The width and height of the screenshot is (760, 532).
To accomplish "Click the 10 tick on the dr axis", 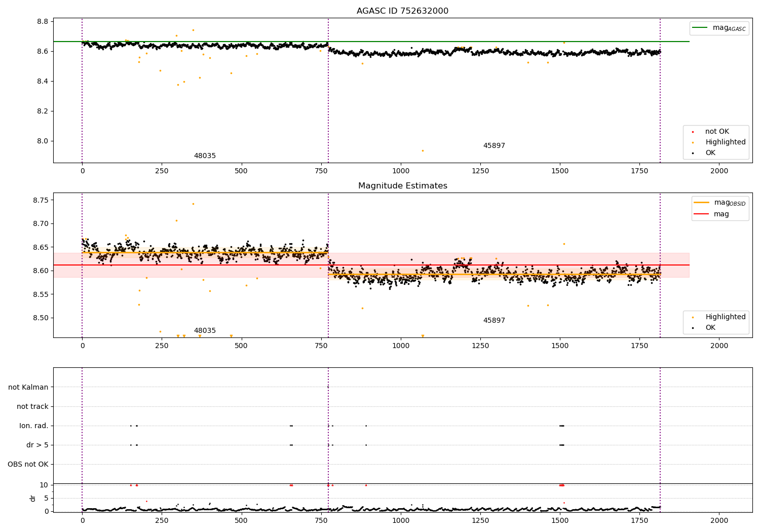I will click(x=44, y=485).
